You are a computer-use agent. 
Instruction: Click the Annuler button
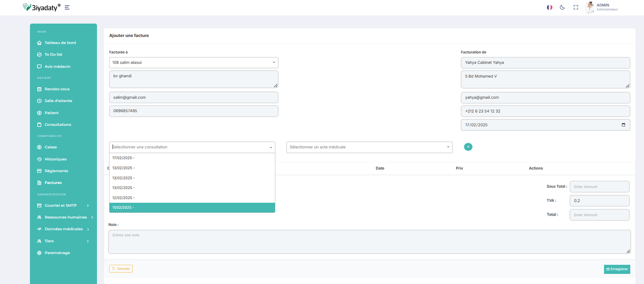pos(121,269)
